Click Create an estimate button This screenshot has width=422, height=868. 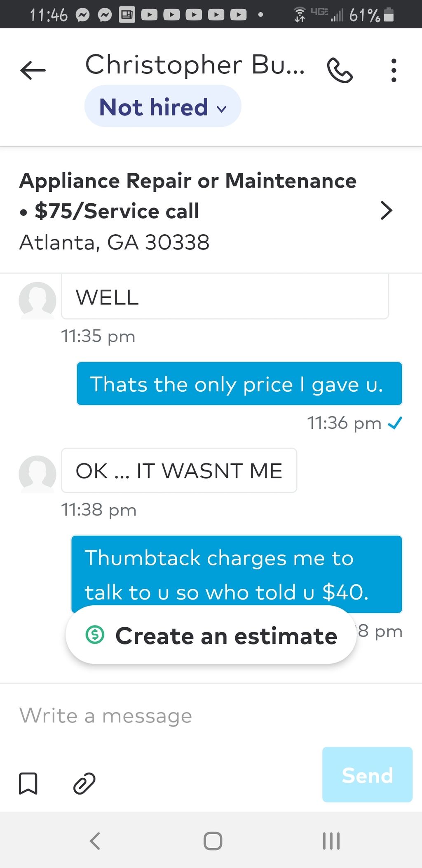pyautogui.click(x=211, y=635)
